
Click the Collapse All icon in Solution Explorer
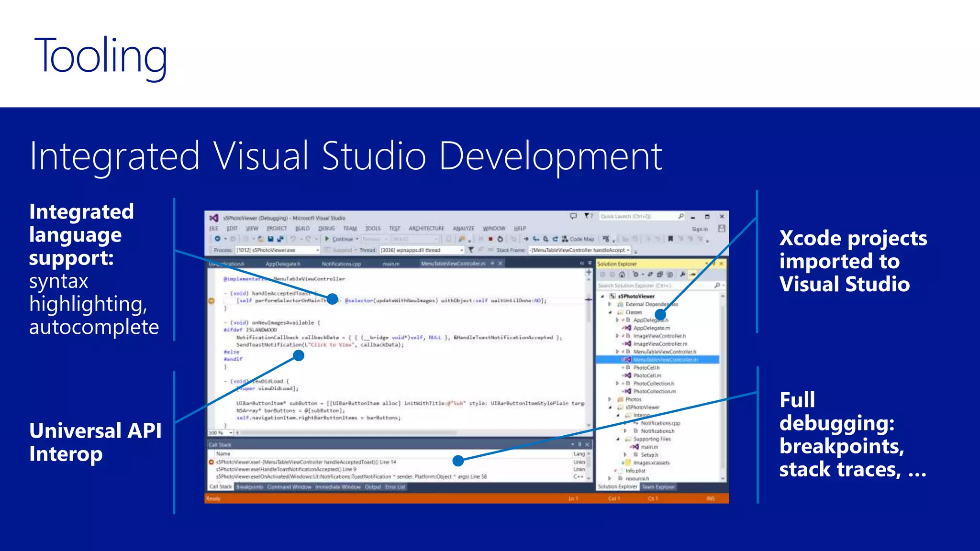point(660,275)
